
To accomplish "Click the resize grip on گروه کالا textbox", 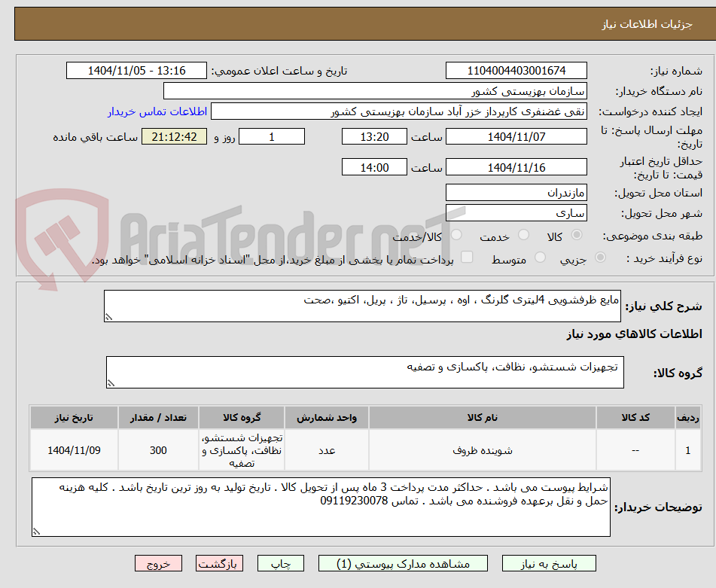I will coord(110,382).
